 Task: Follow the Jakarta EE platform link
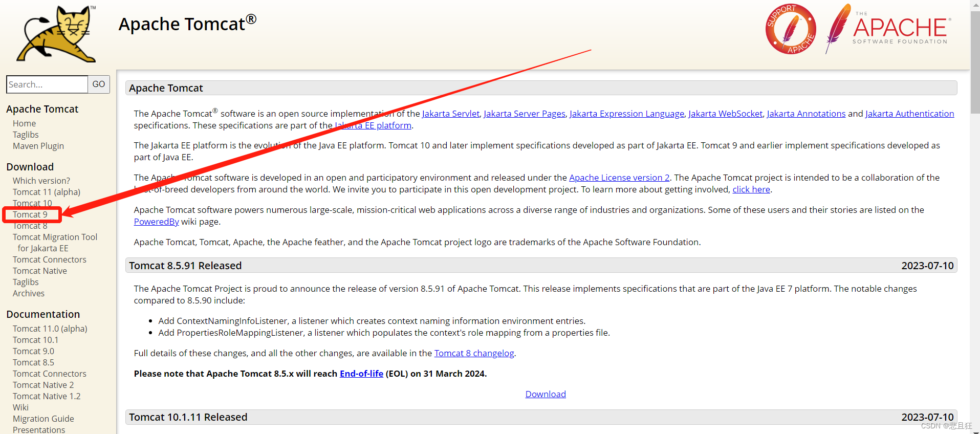373,125
